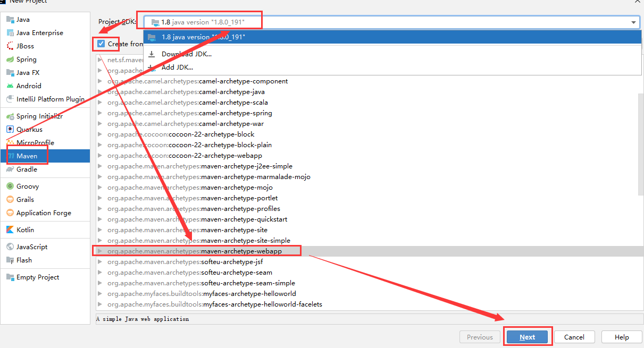The width and height of the screenshot is (644, 348).
Task: Click the Next button
Action: coord(527,337)
